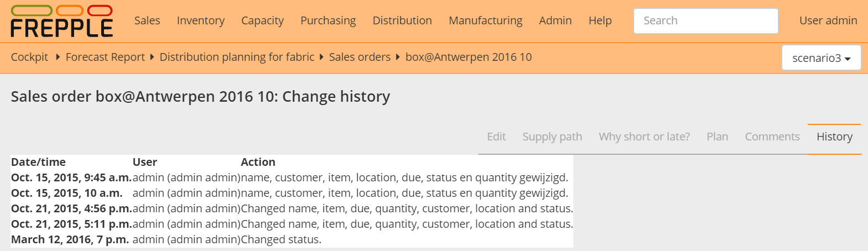Viewport: 868px width, 251px height.
Task: Open the User admin link
Action: [x=828, y=21]
